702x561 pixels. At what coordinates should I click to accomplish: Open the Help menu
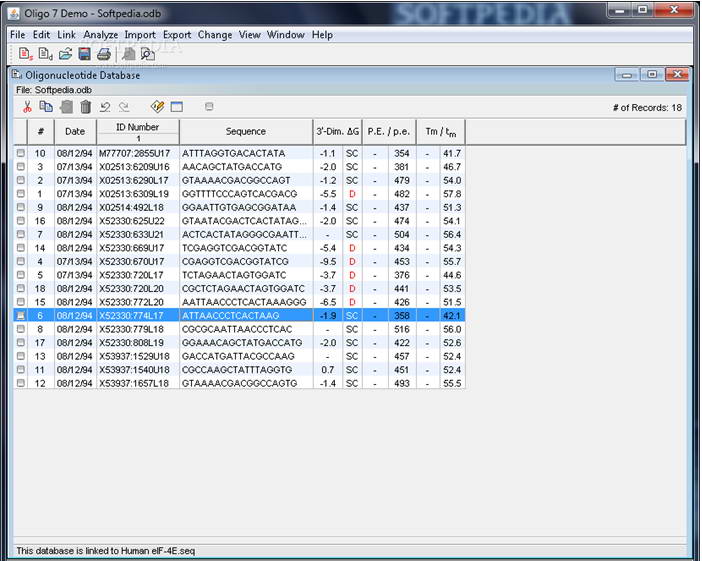pos(322,34)
